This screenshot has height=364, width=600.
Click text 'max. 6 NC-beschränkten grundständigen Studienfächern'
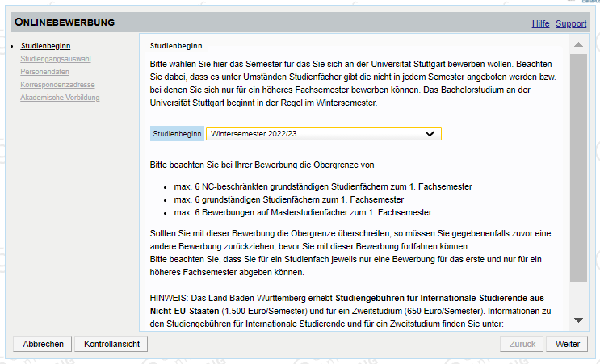tap(281, 186)
